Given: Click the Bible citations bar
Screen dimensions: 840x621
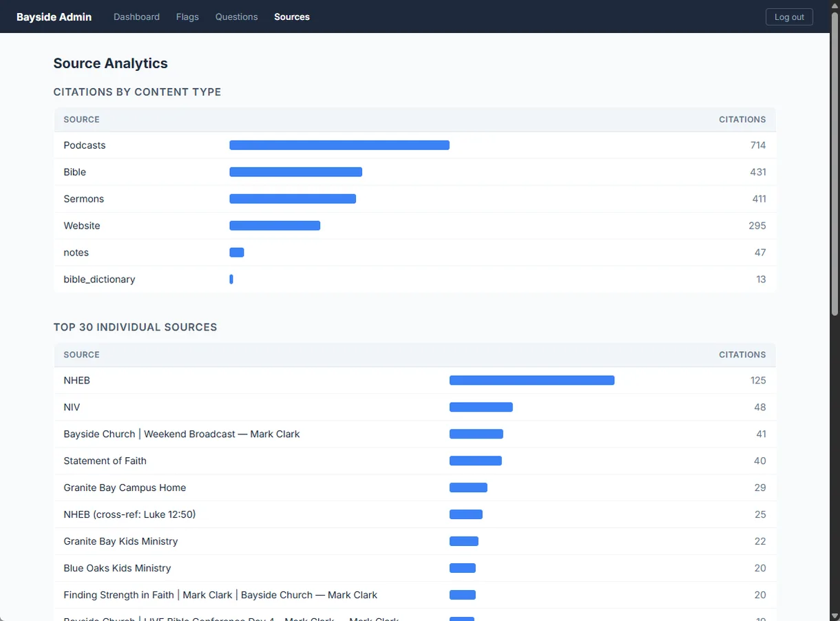Looking at the screenshot, I should [295, 172].
